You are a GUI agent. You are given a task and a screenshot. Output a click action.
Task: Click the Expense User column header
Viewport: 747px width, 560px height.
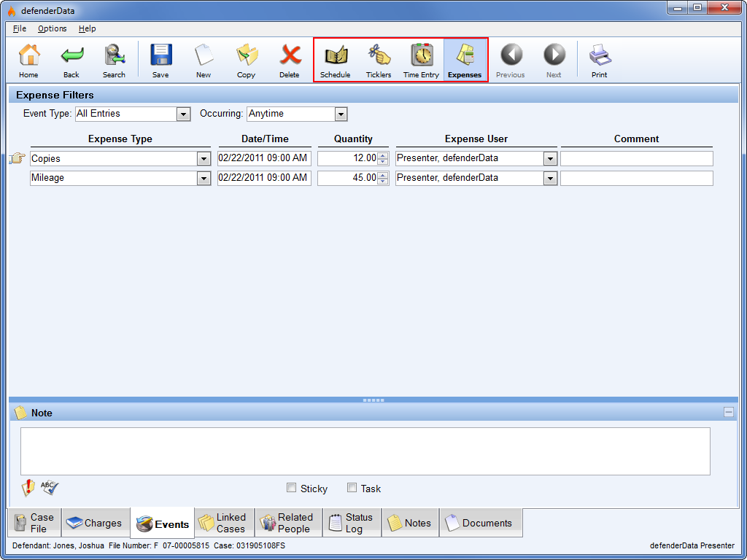click(x=476, y=139)
